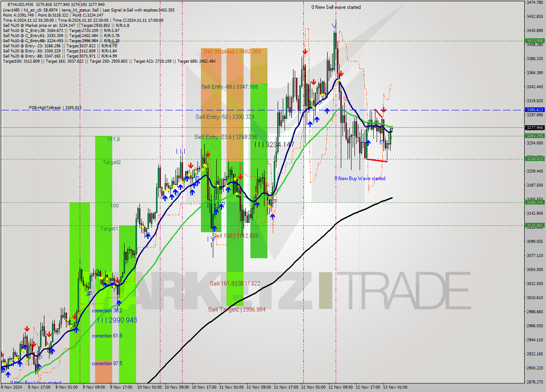Select the green 161.8 Fibonacci label

tap(113, 139)
